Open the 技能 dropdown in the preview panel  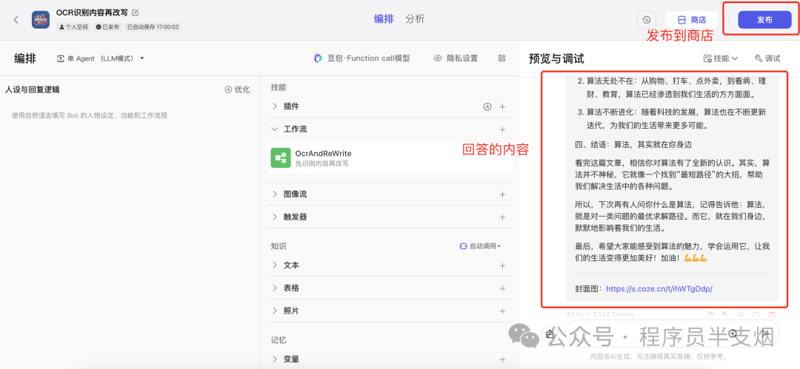(x=720, y=59)
